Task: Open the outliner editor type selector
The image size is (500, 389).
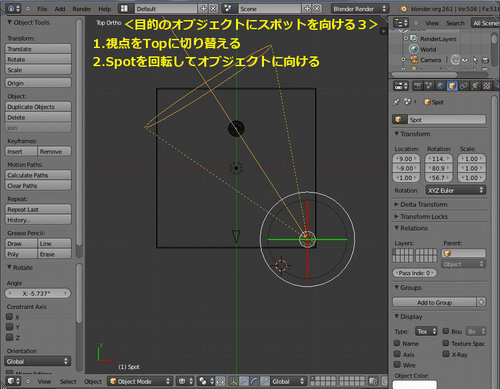Action: pos(401,23)
